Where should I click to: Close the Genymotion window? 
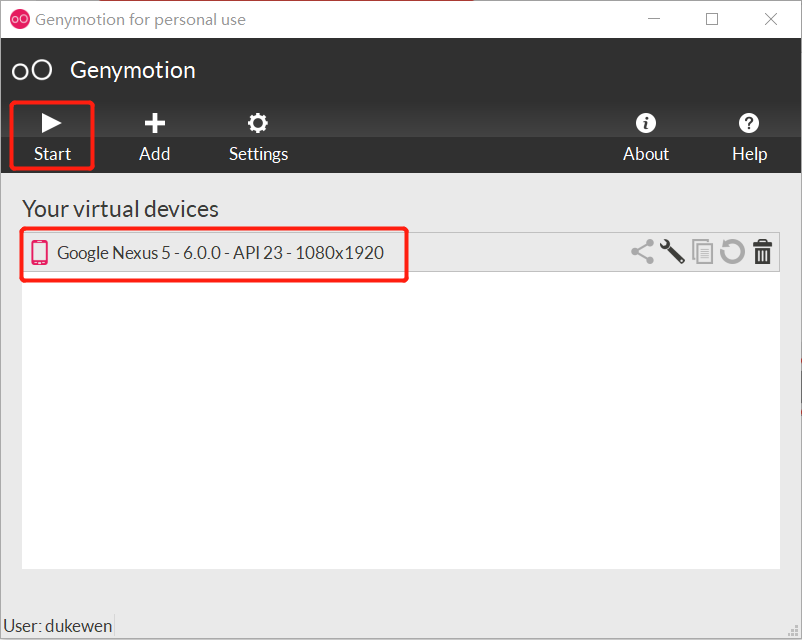[x=770, y=19]
